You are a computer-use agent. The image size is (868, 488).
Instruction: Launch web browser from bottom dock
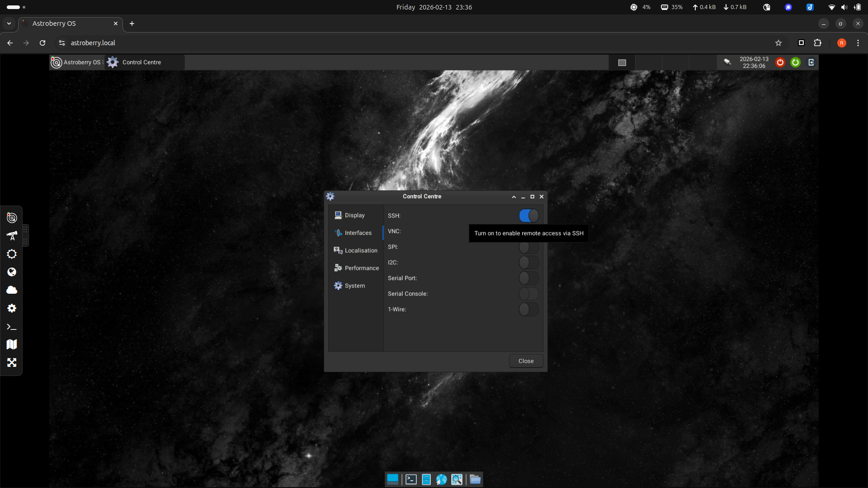441,479
